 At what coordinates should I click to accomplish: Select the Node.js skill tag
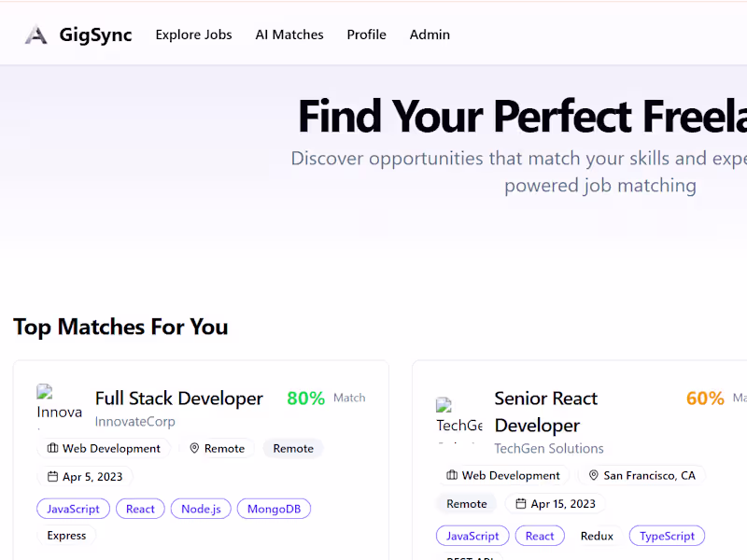[x=200, y=509]
